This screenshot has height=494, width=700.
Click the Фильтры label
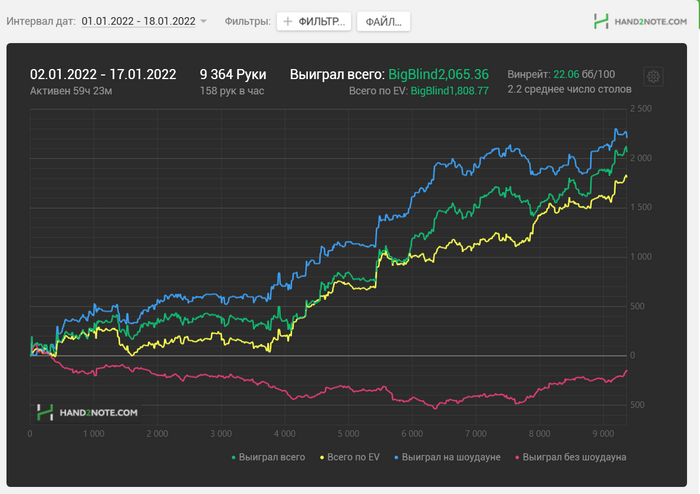(247, 21)
